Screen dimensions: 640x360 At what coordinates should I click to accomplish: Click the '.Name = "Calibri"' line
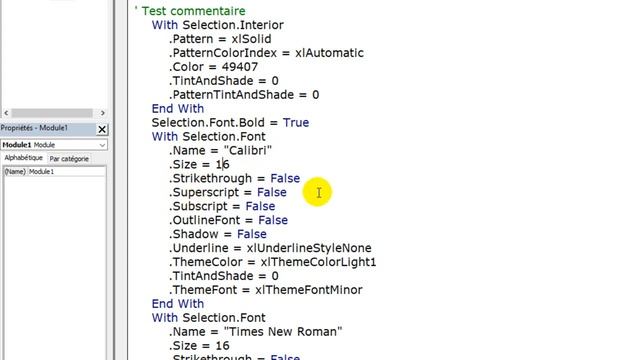(220, 150)
